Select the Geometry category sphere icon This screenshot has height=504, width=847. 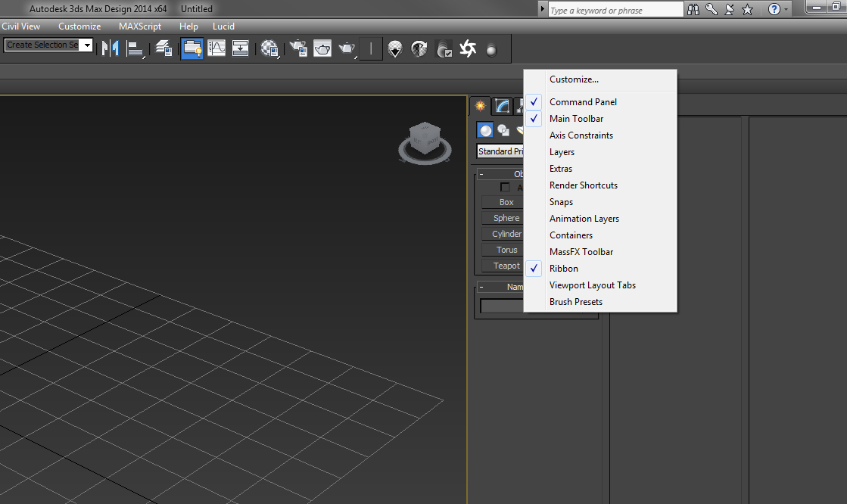click(485, 130)
